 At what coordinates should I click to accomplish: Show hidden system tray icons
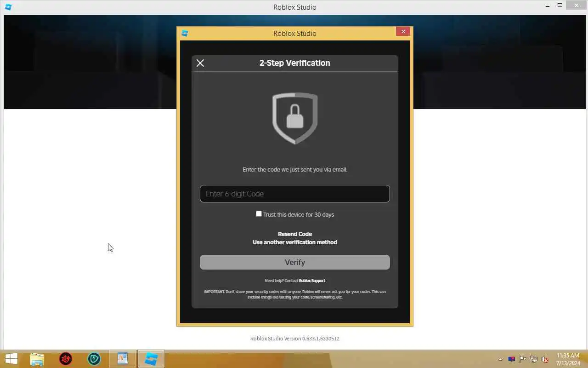[500, 359]
